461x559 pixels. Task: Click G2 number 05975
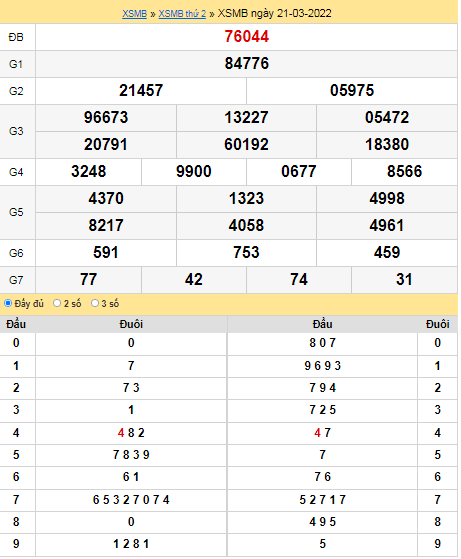coord(352,90)
